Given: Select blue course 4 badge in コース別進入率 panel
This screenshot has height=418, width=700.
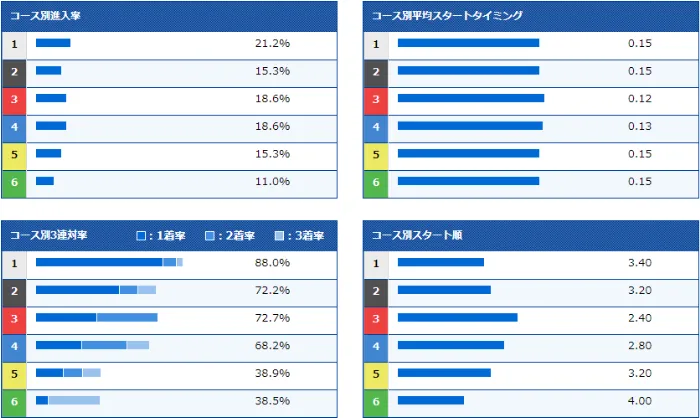Looking at the screenshot, I should [15, 127].
